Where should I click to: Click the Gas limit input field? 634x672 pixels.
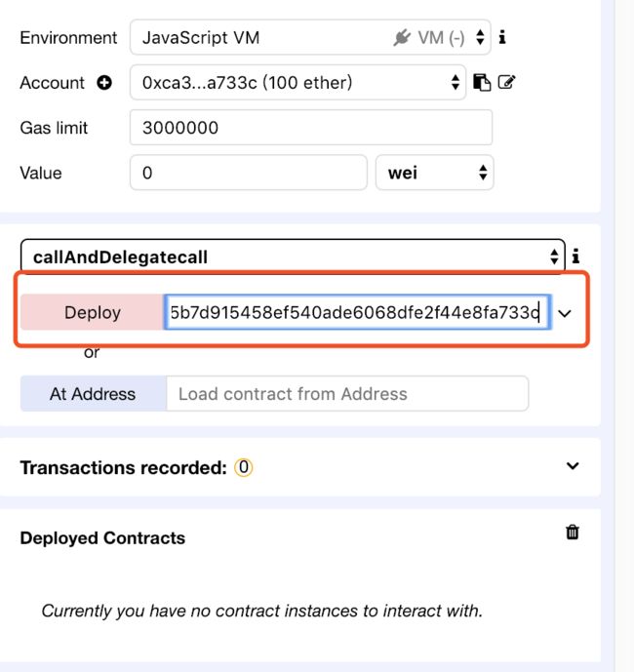tap(311, 128)
